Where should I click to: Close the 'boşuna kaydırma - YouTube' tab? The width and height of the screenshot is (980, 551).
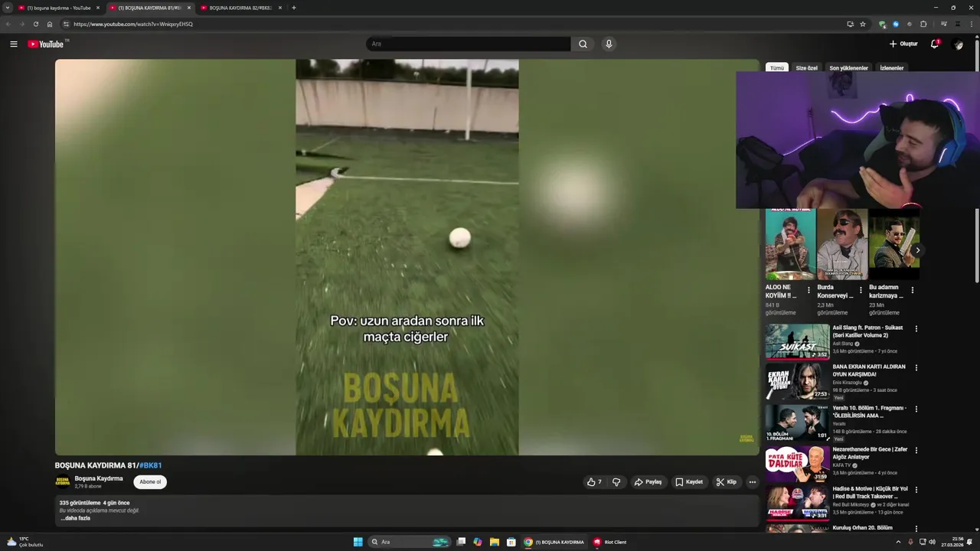[98, 8]
